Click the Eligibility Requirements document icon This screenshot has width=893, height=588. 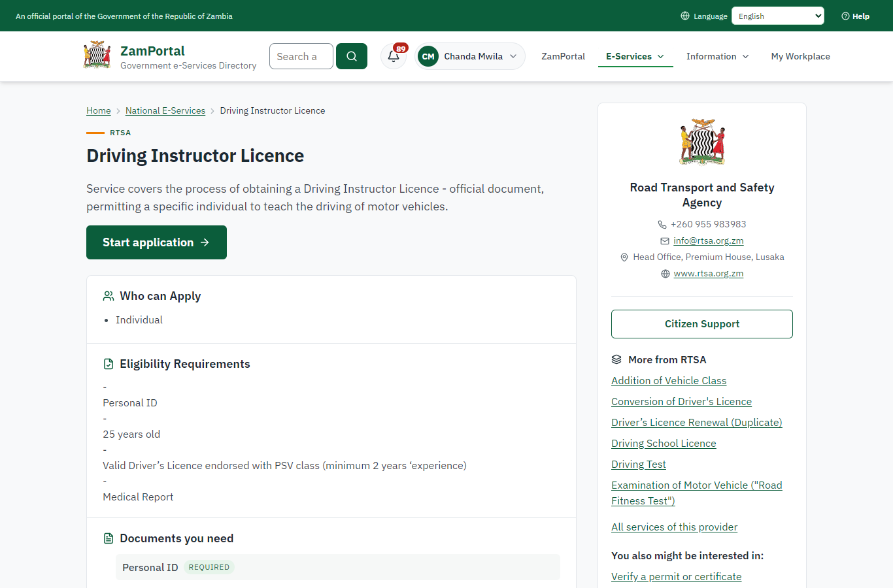coord(109,364)
